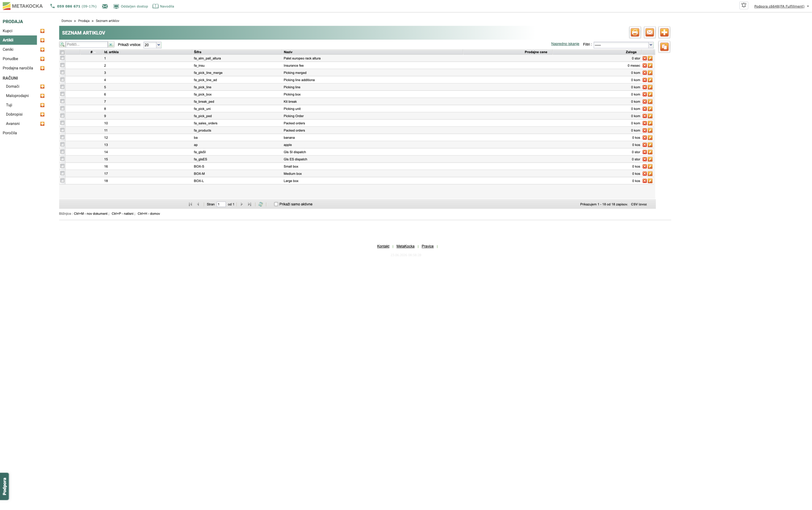Image resolution: width=812 pixels, height=510 pixels.
Task: Open Ponudbe in the sidebar
Action: (x=10, y=59)
